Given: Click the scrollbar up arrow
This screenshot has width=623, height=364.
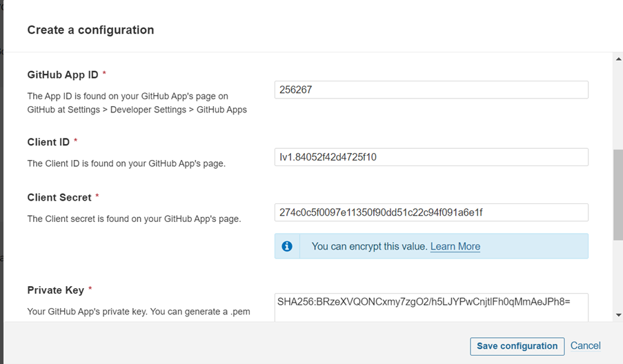Looking at the screenshot, I should pos(618,59).
